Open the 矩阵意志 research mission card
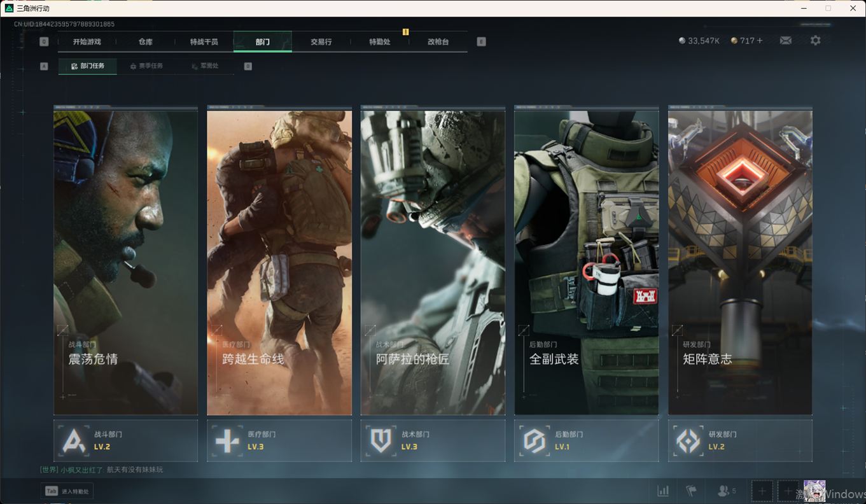The image size is (866, 504). 740,261
